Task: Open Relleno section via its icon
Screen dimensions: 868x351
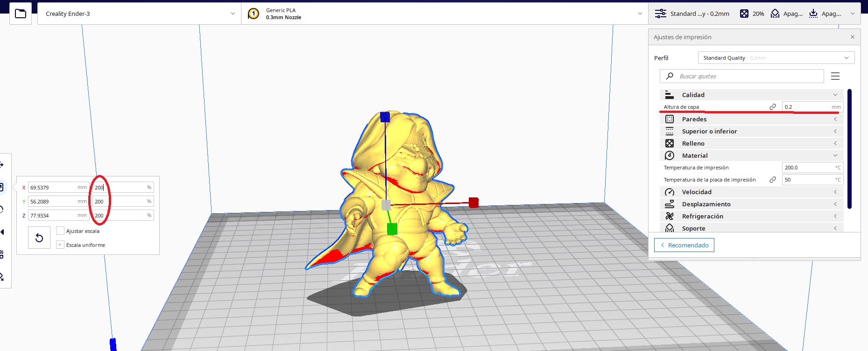Action: pyautogui.click(x=670, y=143)
